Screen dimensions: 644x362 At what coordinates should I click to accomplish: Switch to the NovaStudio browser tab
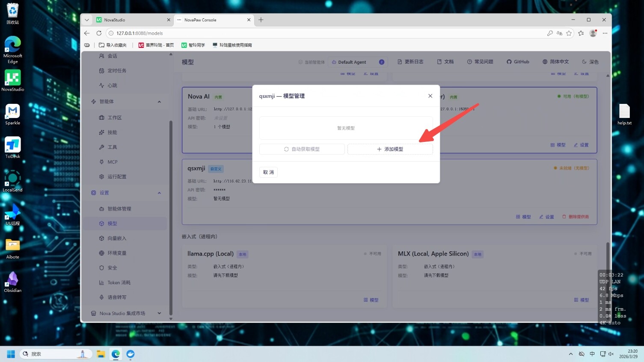tap(128, 20)
